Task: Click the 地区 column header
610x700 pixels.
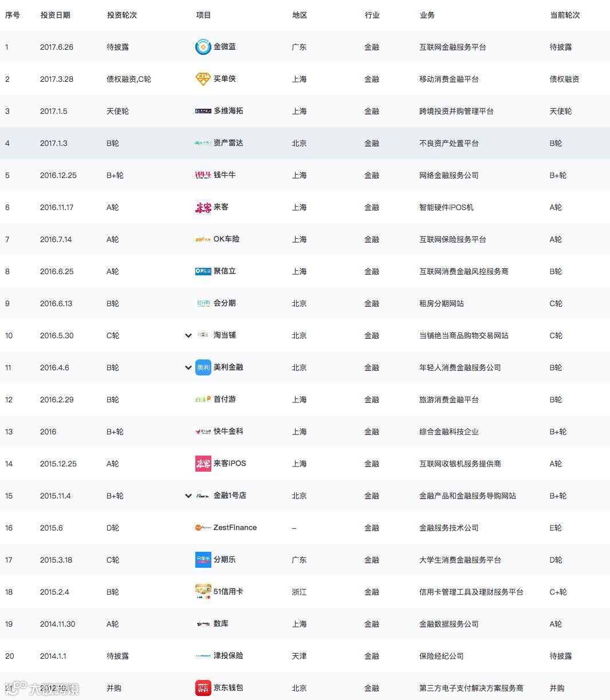Action: click(300, 15)
